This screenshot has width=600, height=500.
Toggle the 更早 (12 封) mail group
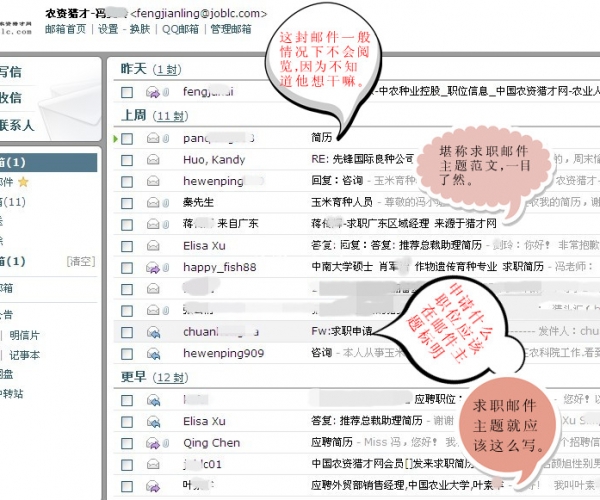click(x=134, y=377)
